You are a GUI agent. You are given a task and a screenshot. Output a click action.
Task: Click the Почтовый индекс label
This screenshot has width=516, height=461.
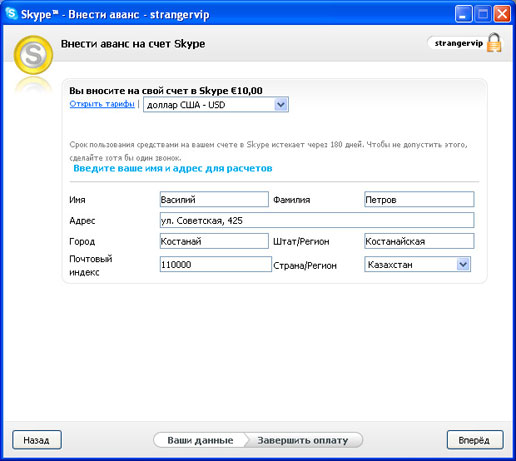(91, 265)
